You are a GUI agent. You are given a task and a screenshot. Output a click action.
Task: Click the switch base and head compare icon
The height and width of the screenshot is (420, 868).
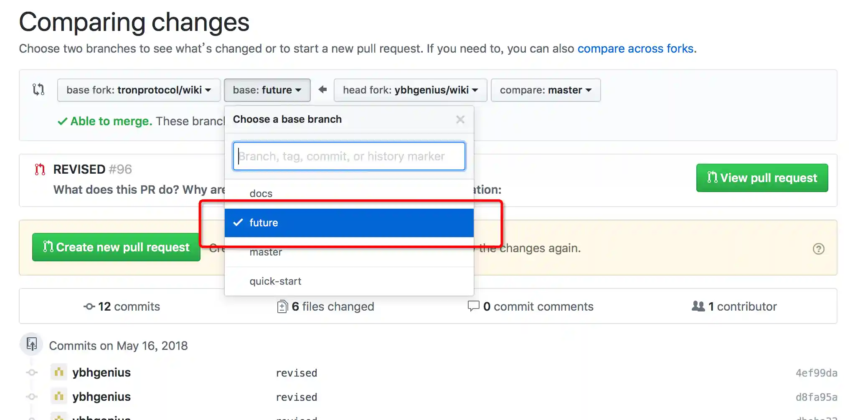[x=38, y=89]
